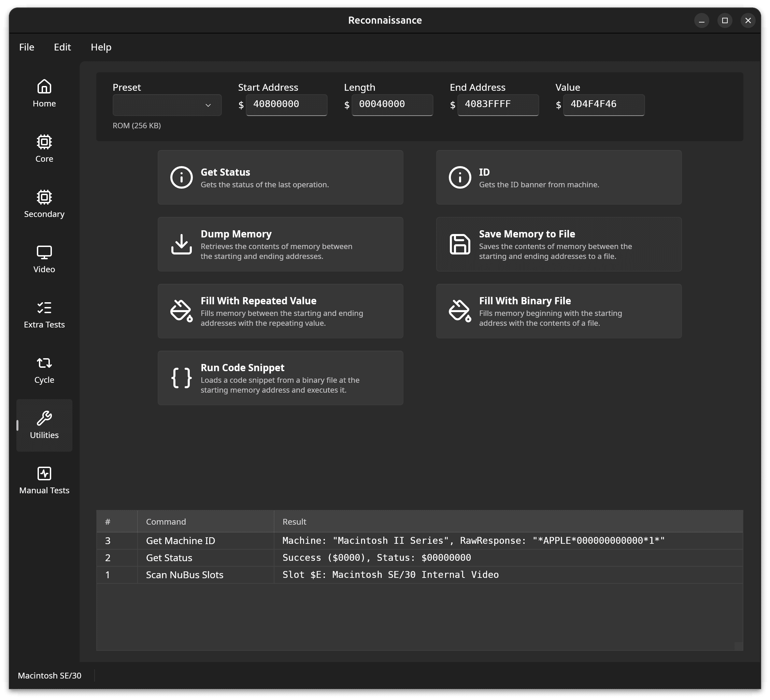Open the Edit menu
This screenshot has width=770, height=700.
[62, 47]
